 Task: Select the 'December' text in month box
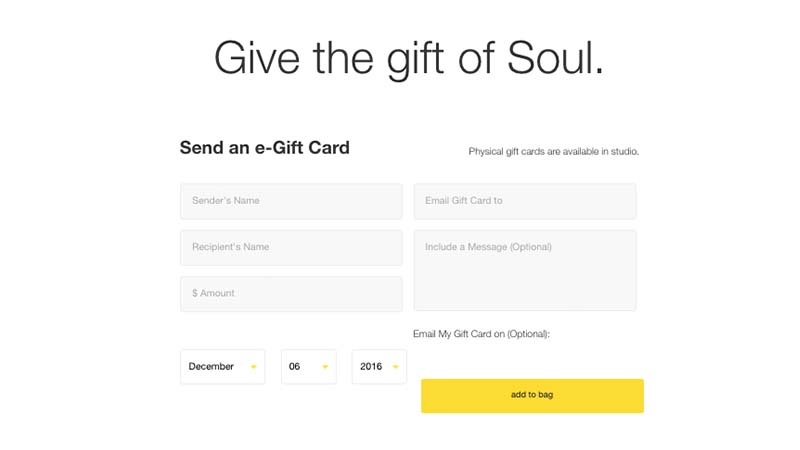211,366
